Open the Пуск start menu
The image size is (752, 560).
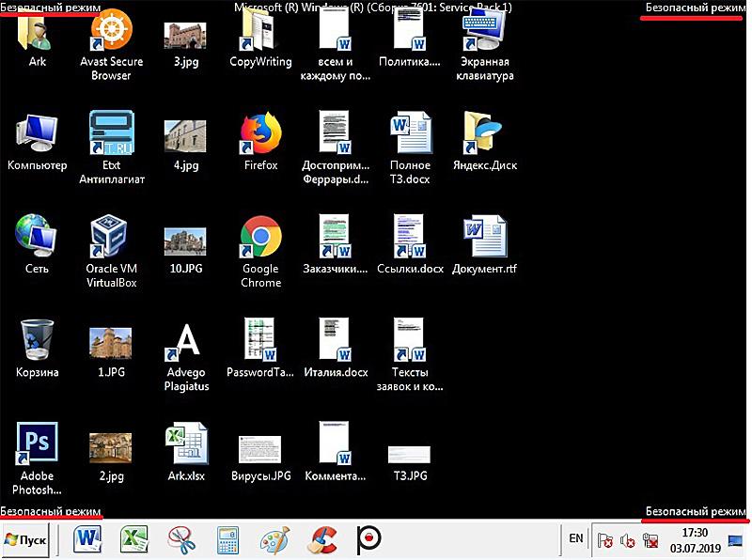coord(25,540)
